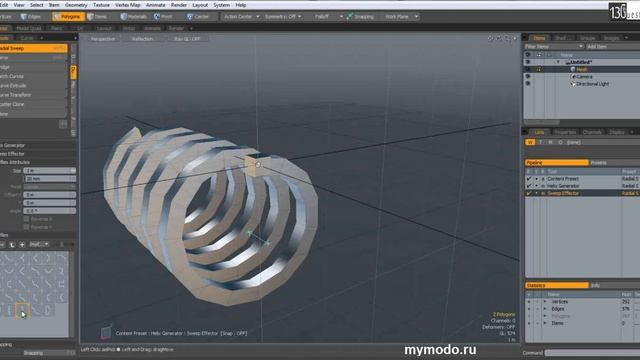The image size is (640, 360).
Task: Pick the highlighted profile preset thumbnail
Action: (22, 310)
